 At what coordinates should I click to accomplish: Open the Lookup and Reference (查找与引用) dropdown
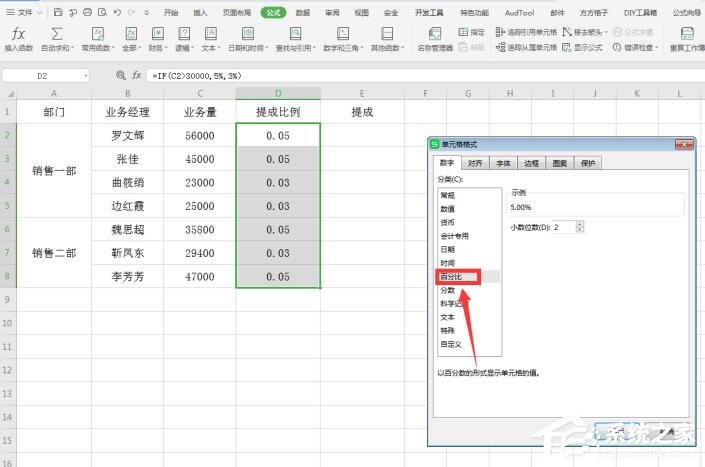click(x=298, y=38)
